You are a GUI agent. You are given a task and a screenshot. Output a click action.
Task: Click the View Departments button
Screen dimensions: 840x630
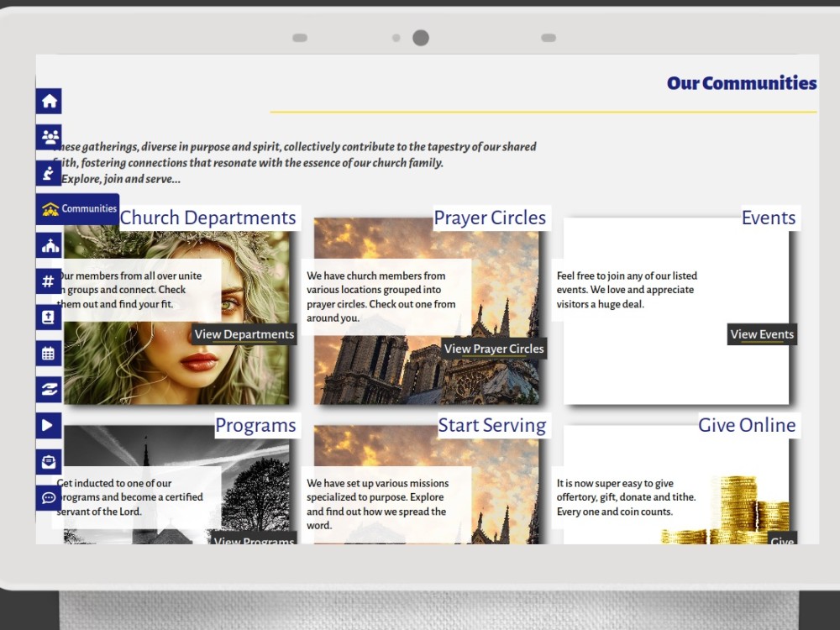tap(244, 334)
